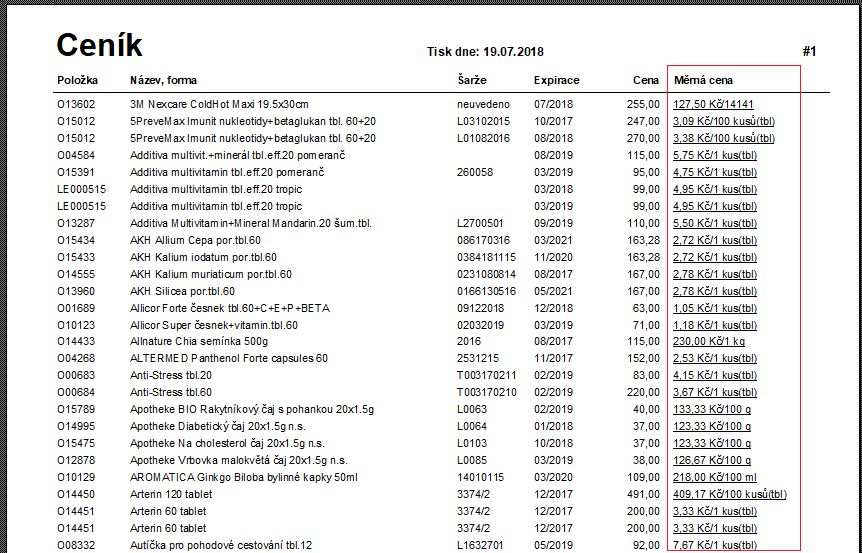The width and height of the screenshot is (862, 553).
Task: Click batch number '260058'
Action: pos(475,173)
